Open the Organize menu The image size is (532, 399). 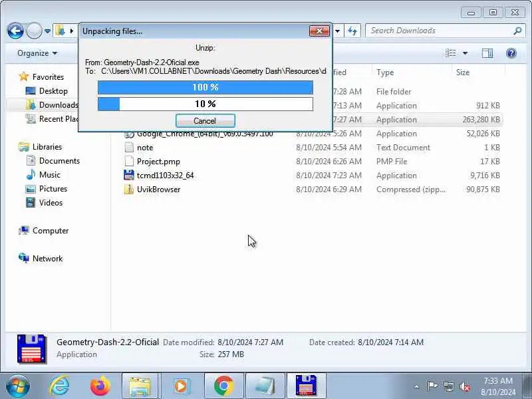[37, 53]
